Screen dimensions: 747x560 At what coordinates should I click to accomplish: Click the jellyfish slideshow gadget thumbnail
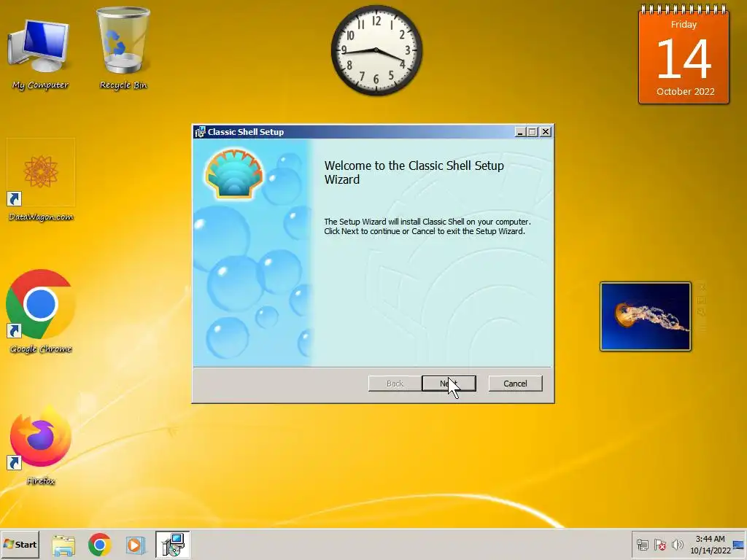(x=646, y=316)
